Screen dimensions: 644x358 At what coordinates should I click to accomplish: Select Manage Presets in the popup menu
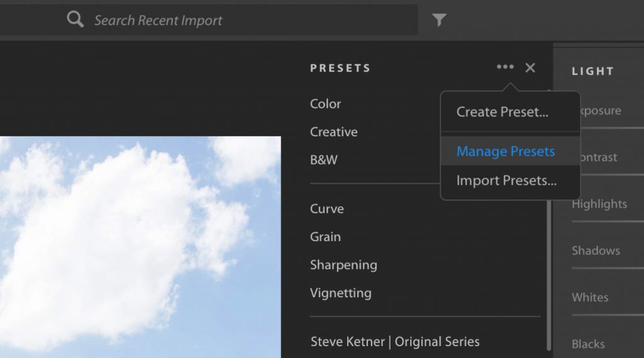pos(506,151)
